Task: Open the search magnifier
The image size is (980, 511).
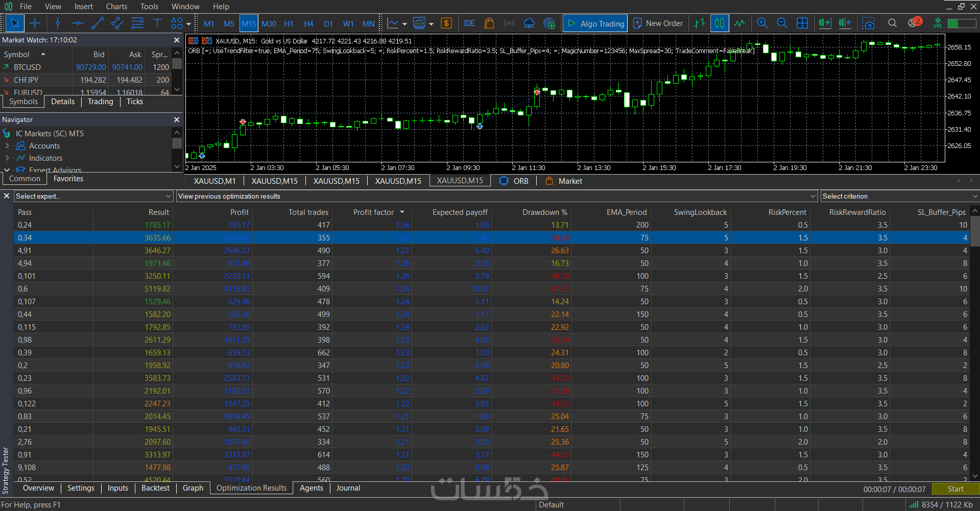Action: (892, 23)
